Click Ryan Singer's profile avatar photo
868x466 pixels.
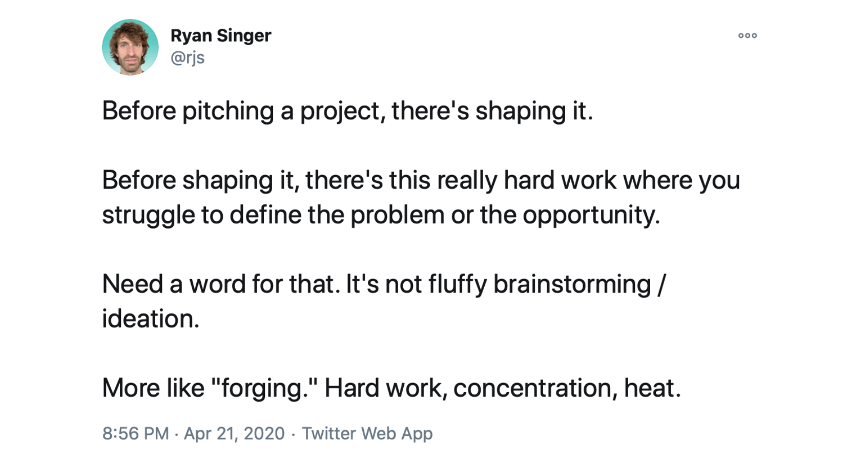point(130,47)
